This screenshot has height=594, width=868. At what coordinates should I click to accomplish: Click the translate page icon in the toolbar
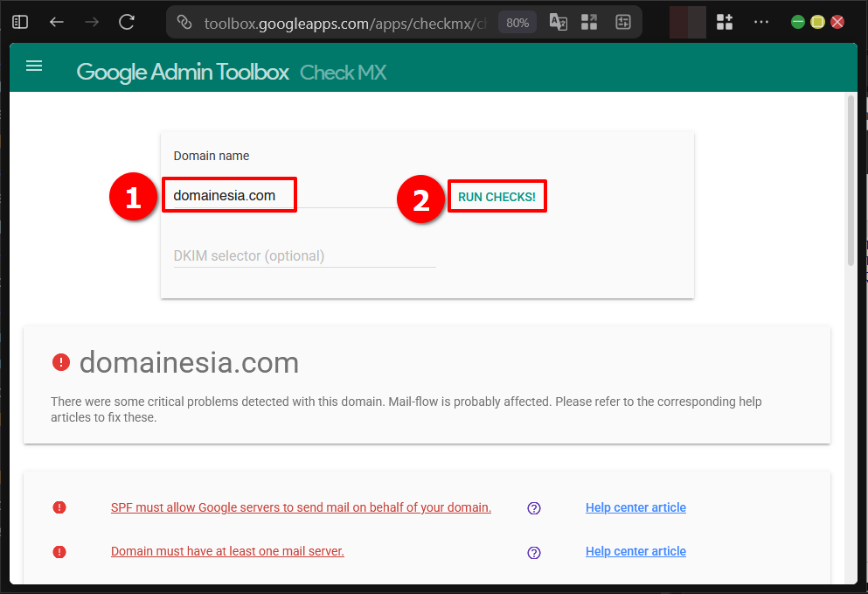pyautogui.click(x=558, y=21)
